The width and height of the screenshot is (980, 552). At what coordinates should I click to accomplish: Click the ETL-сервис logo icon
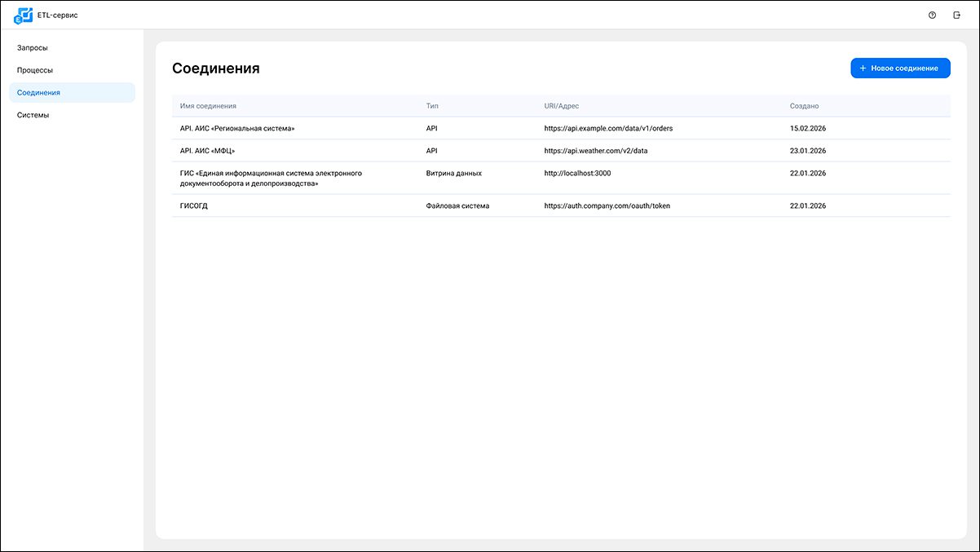[x=24, y=15]
